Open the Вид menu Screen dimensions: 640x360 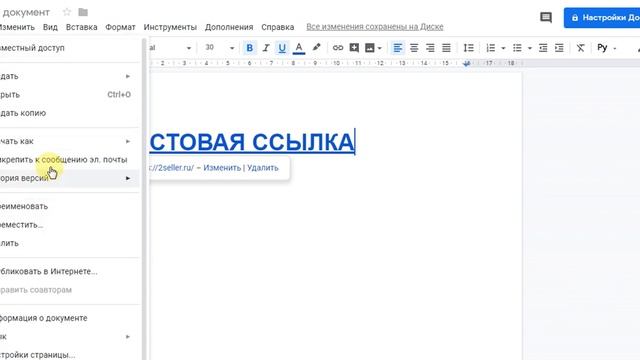click(x=50, y=27)
